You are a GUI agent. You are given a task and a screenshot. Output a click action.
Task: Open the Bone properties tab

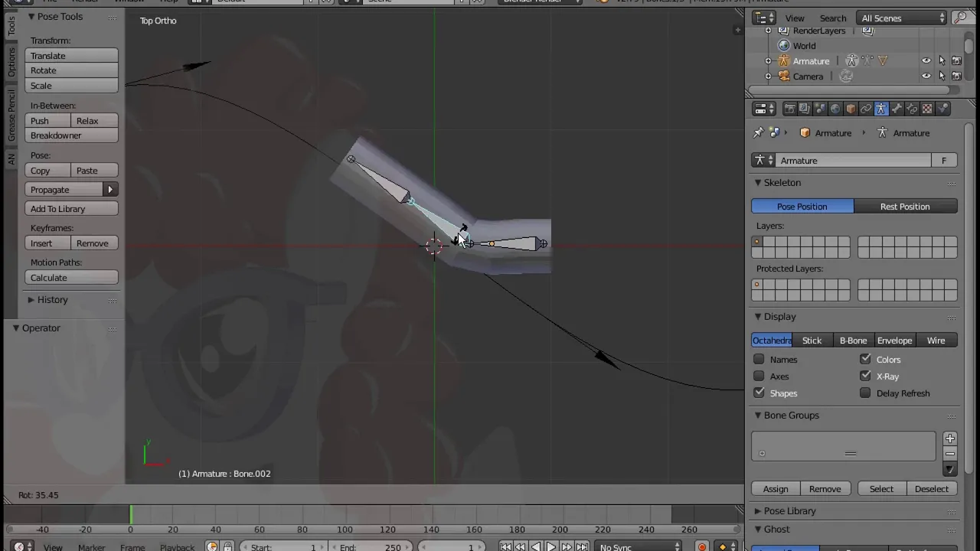(897, 109)
